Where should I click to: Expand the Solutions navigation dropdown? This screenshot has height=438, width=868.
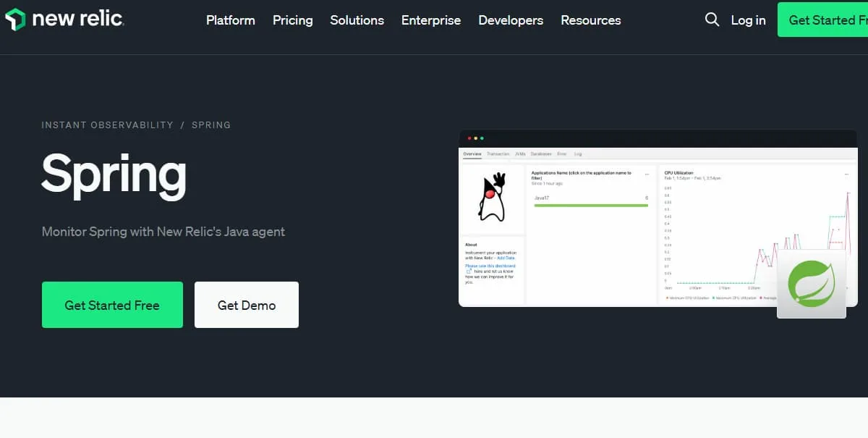[357, 20]
